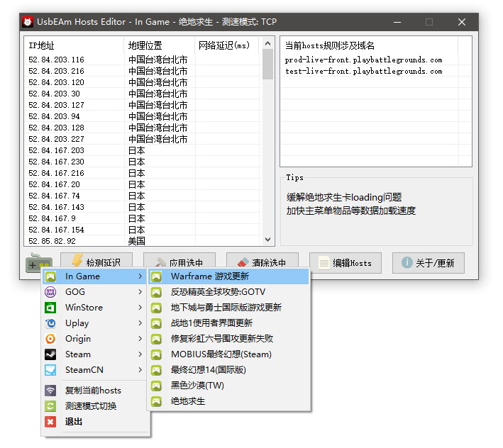The width and height of the screenshot is (503, 448).
Task: Click the GOG platform icon
Action: (50, 292)
